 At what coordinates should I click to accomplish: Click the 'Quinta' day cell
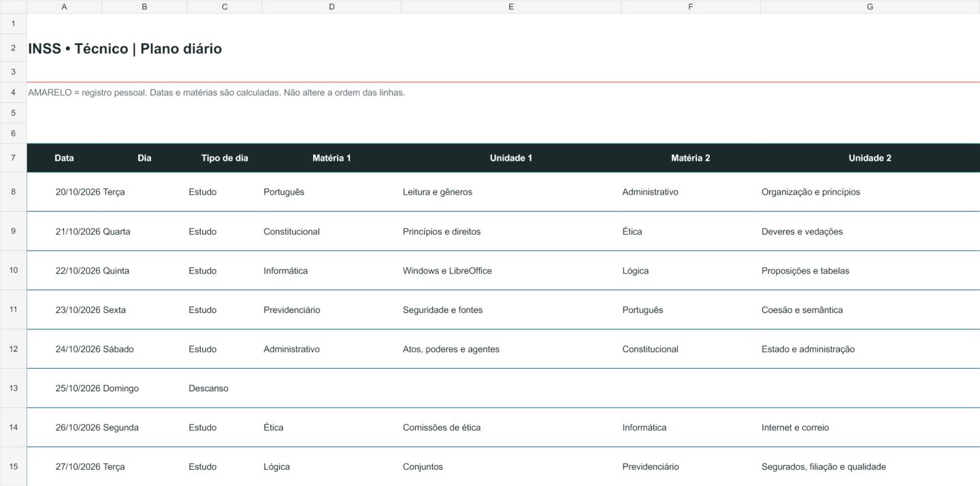click(144, 271)
